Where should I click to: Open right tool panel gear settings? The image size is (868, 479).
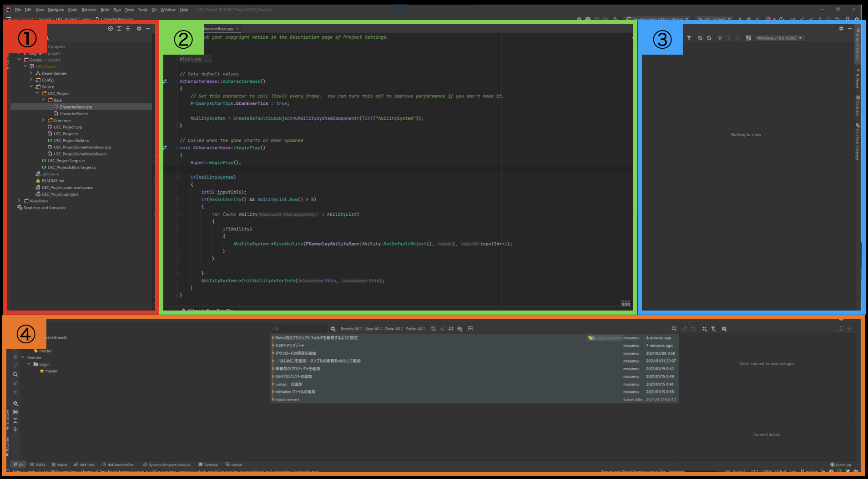pos(841,28)
